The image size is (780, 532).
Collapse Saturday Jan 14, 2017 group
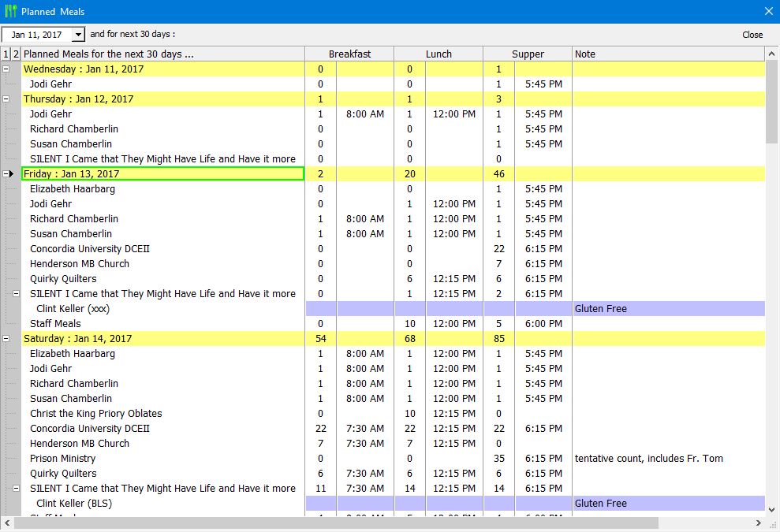click(6, 339)
